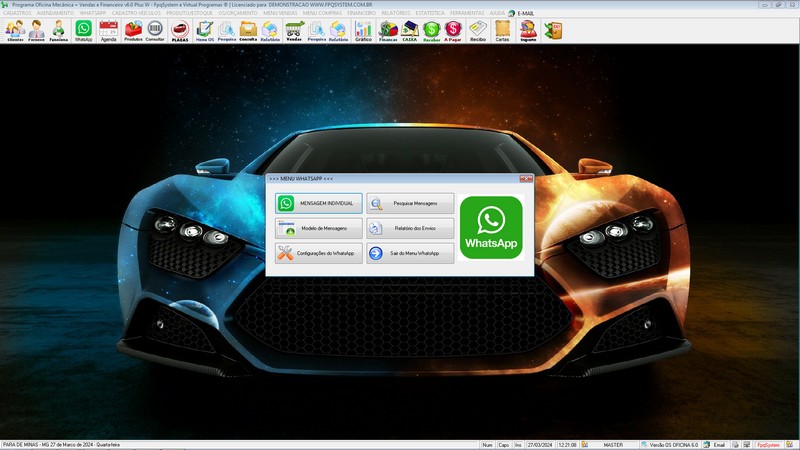Click the exit door icon in toolbar
800x450 pixels.
[x=553, y=31]
